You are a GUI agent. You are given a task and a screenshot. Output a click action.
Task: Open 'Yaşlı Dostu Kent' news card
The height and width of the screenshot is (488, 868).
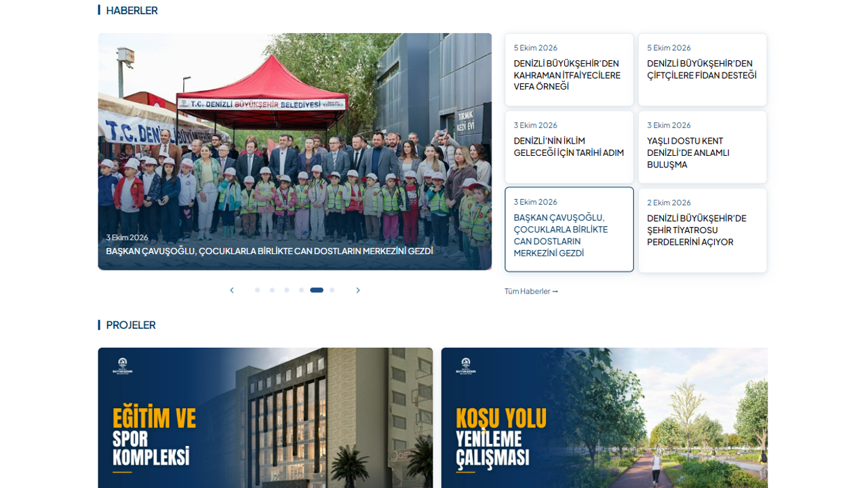pyautogui.click(x=703, y=147)
